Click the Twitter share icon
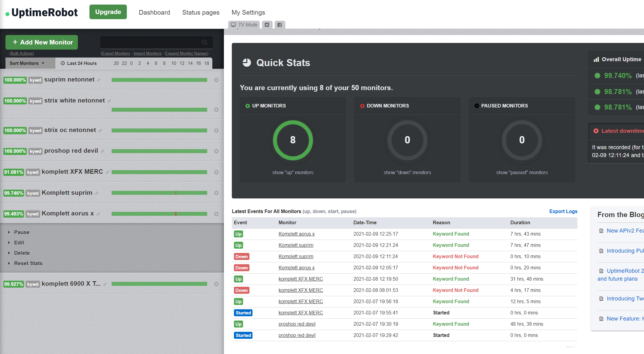Viewport: 644px width, 354px height. (x=267, y=25)
